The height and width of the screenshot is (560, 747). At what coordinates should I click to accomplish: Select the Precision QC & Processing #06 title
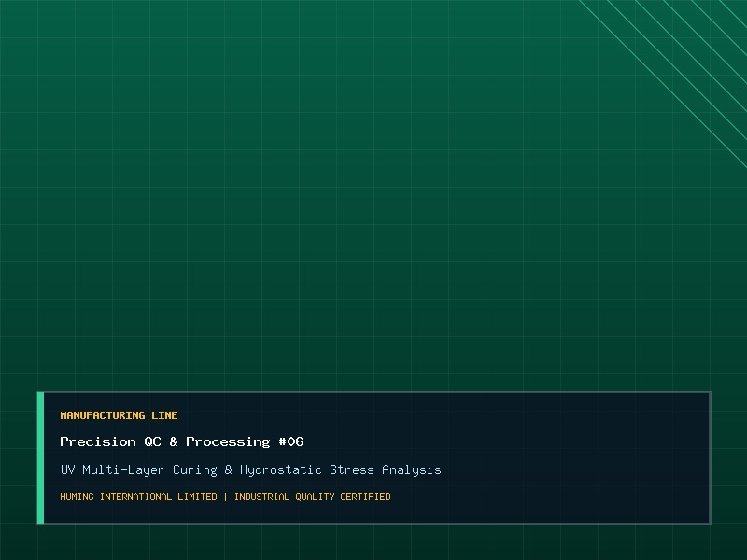tap(181, 441)
